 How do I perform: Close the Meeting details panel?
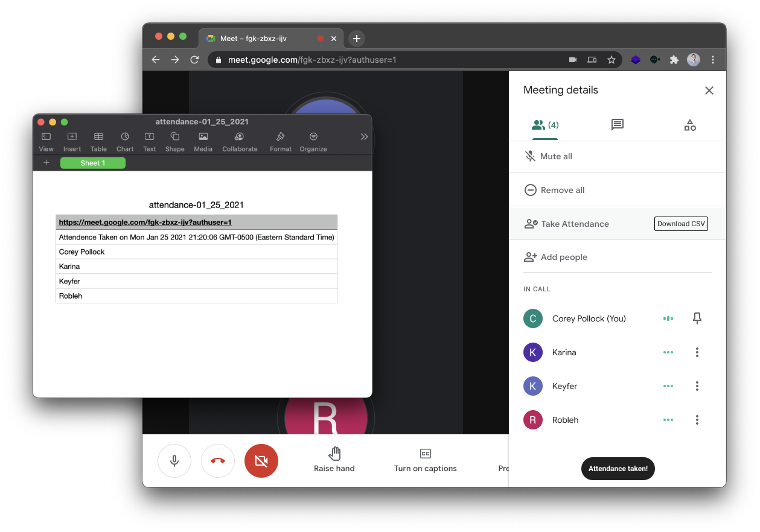click(709, 90)
